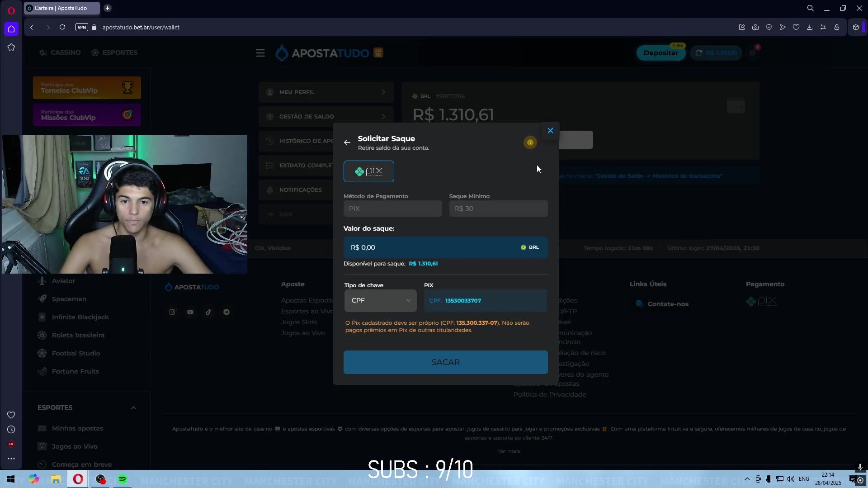Open MEU PERFIL menu item
The width and height of the screenshot is (868, 488).
point(326,92)
